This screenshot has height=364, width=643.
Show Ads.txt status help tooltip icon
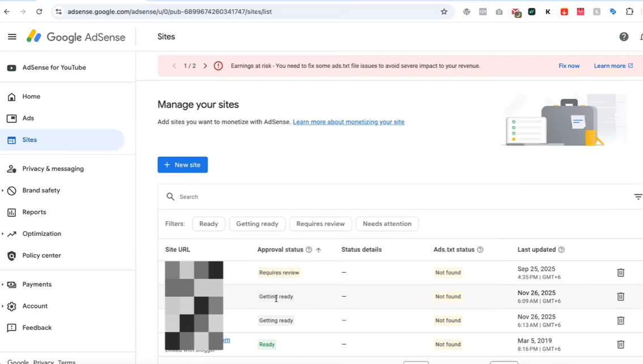(480, 250)
